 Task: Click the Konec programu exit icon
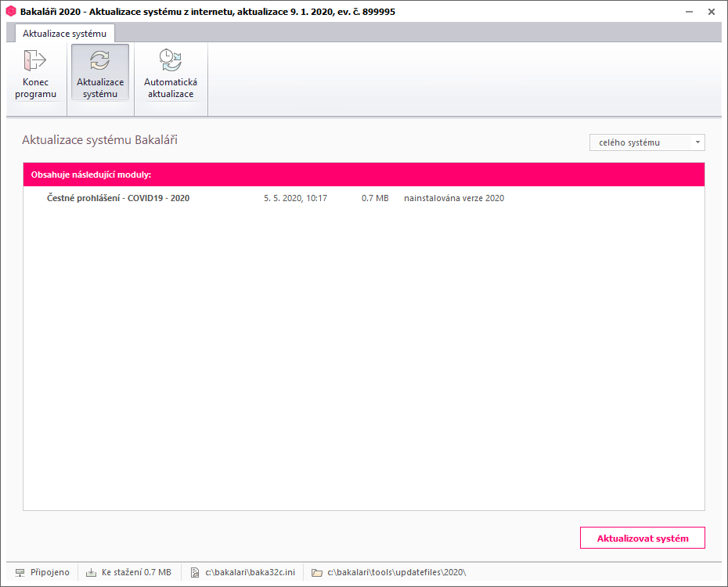click(x=34, y=60)
